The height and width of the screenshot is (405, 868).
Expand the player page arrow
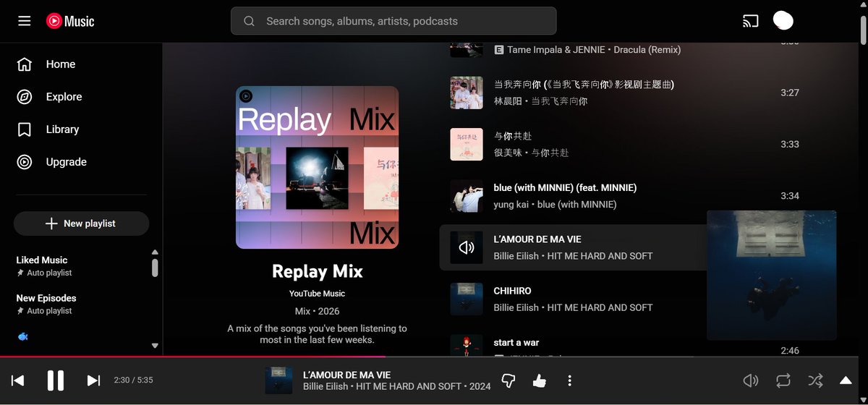[x=846, y=380]
